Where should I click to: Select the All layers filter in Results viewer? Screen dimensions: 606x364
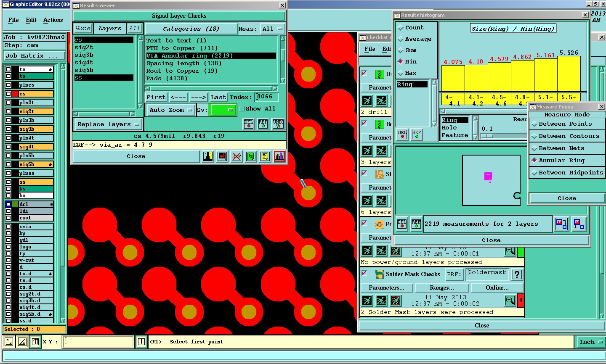point(135,29)
